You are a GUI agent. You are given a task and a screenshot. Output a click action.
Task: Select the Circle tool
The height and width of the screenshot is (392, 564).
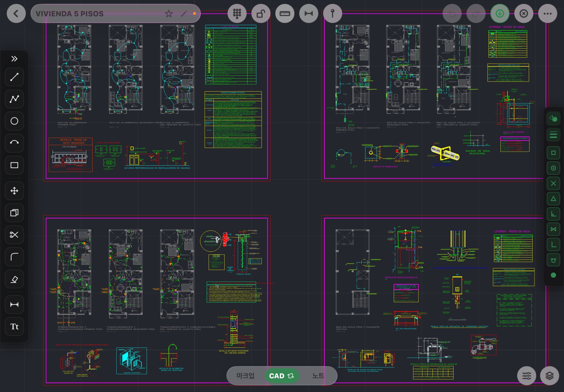(14, 121)
